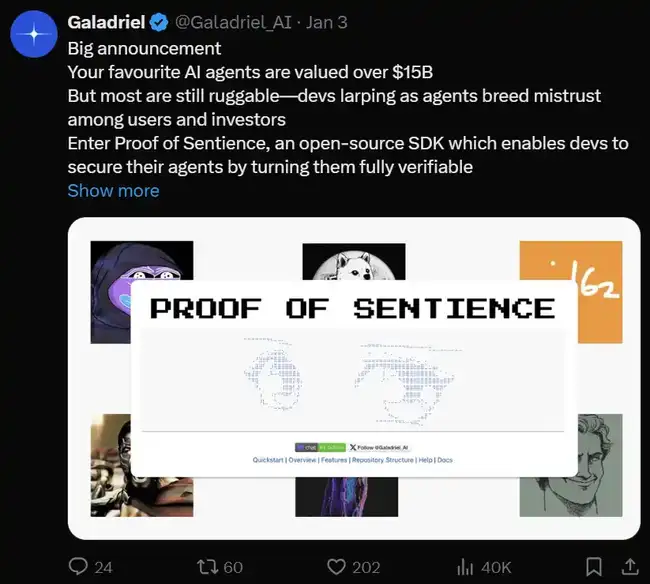View post analytics bar-chart icon
Viewport: 650px width, 584px height.
[x=465, y=566]
